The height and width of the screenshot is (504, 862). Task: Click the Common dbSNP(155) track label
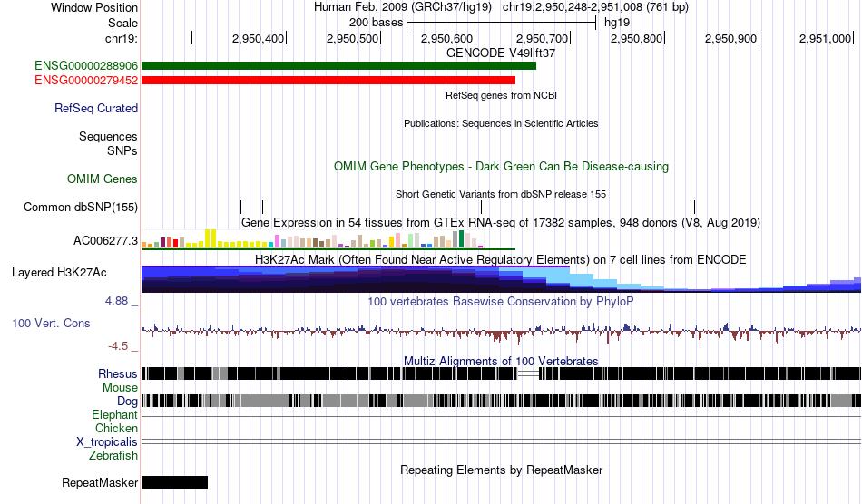coord(81,207)
